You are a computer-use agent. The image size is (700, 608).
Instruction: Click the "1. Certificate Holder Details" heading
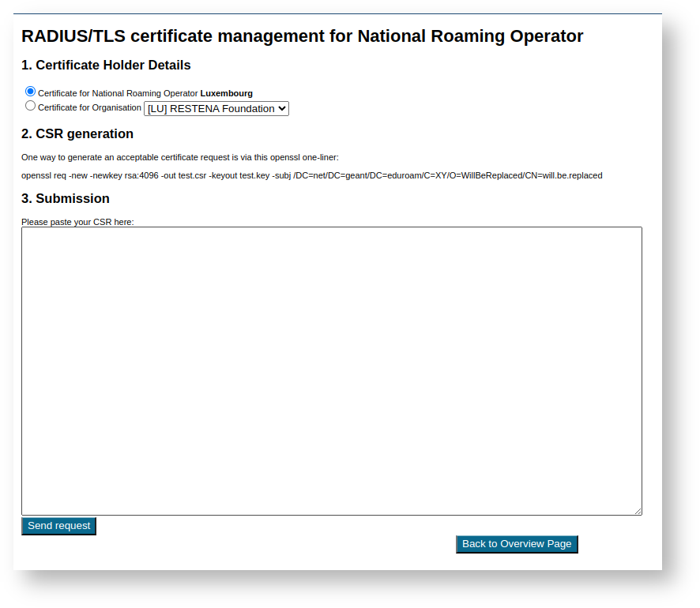point(106,65)
